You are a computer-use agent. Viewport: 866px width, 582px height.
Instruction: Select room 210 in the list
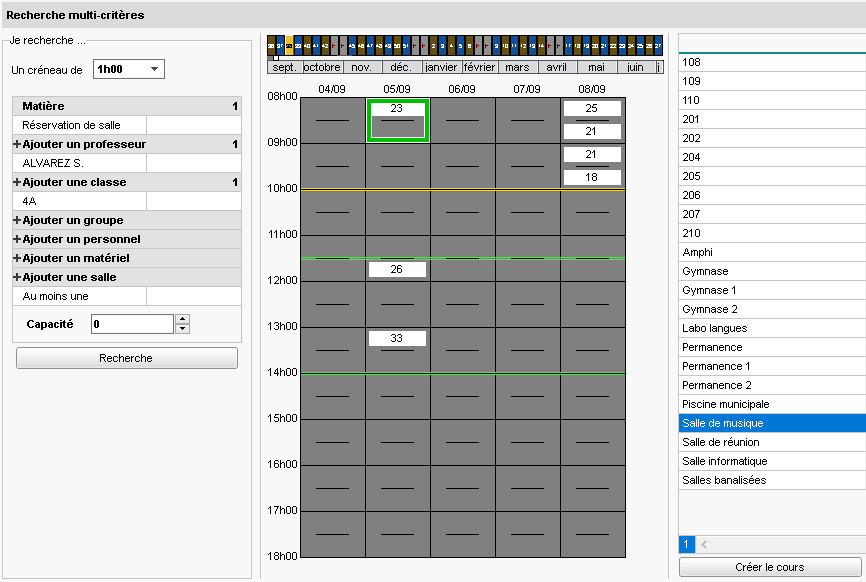pyautogui.click(x=772, y=233)
